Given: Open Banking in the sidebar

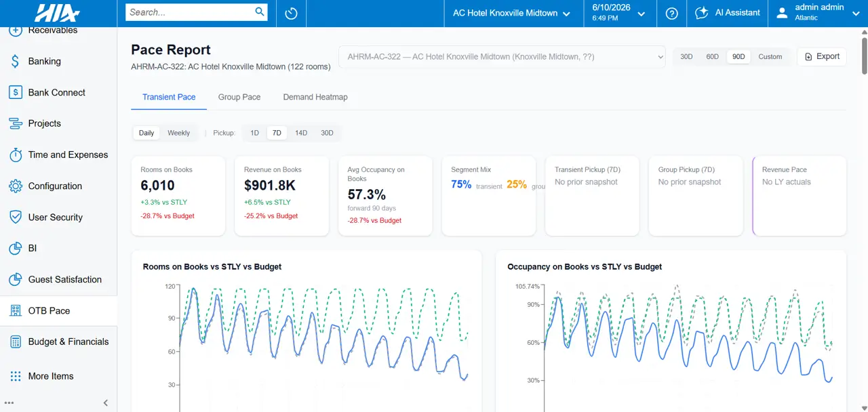Looking at the screenshot, I should [58, 61].
